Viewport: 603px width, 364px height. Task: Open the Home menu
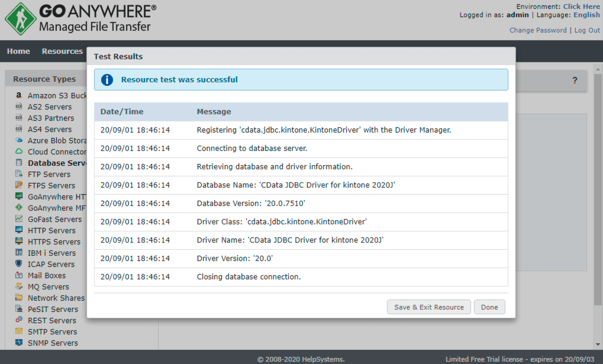(x=18, y=51)
